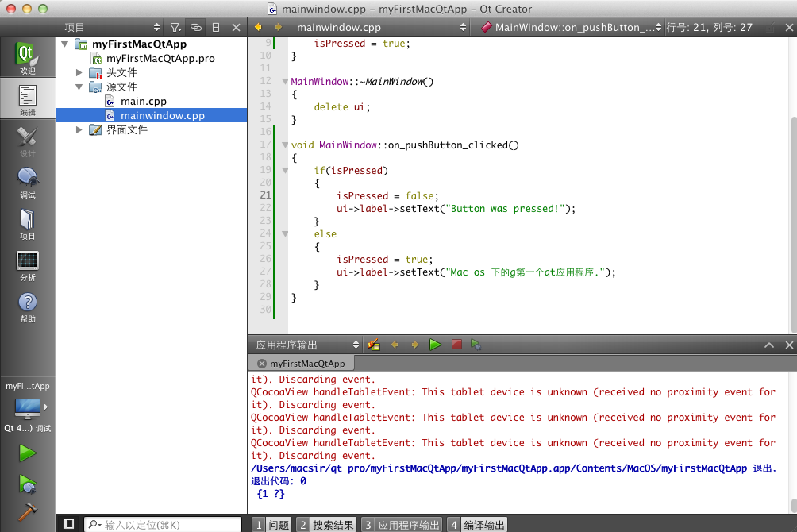Toggle the left sidebar visibility button
Screen dimensions: 797x532
coord(69,524)
